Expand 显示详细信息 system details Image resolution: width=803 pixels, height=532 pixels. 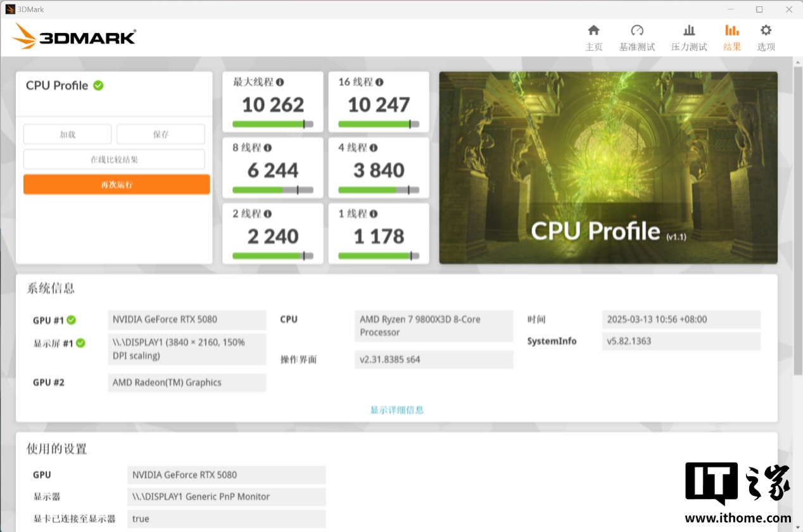tap(397, 410)
